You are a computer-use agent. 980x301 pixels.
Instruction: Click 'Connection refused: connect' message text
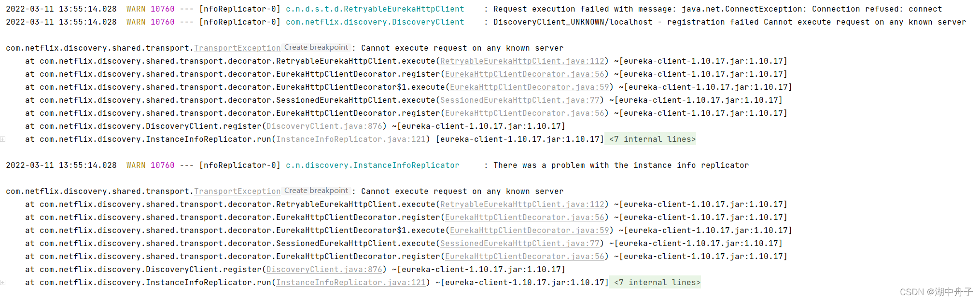[877, 9]
